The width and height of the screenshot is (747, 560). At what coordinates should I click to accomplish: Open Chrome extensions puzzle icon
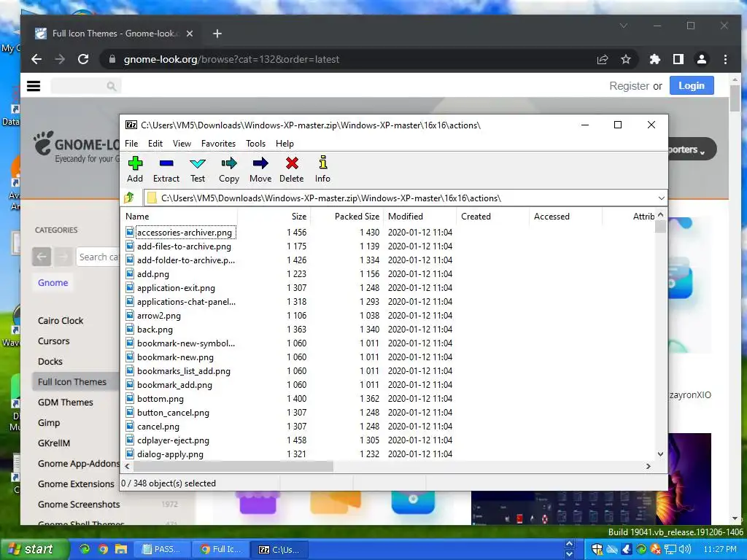(655, 59)
